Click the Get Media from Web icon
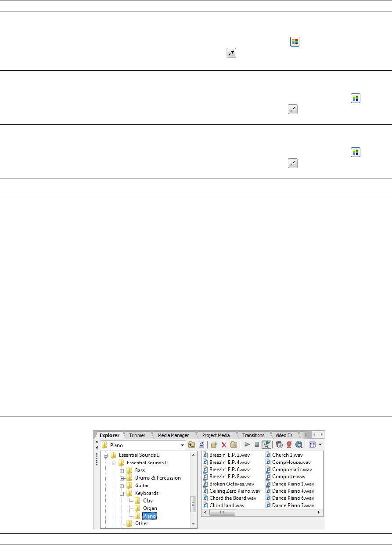Screen dimensions: 392x545 coord(279,445)
